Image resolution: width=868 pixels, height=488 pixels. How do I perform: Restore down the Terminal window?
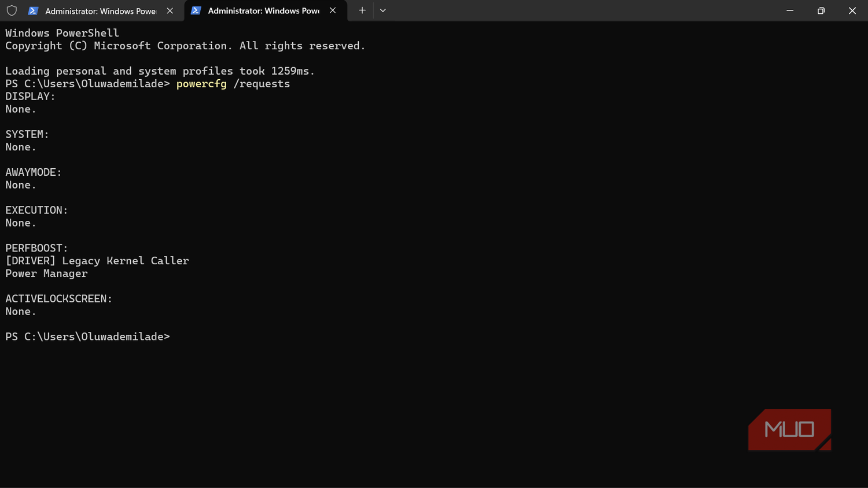coord(821,10)
